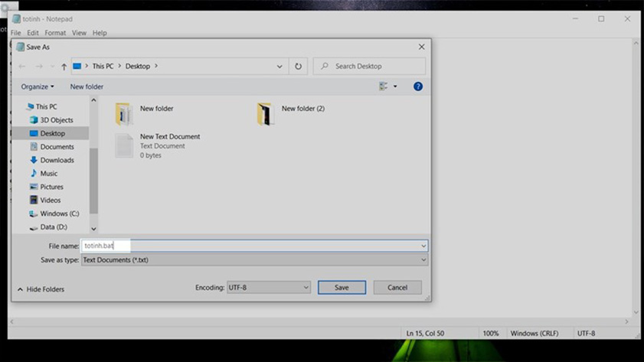
Task: Open the View menu in Notepad
Action: point(79,33)
